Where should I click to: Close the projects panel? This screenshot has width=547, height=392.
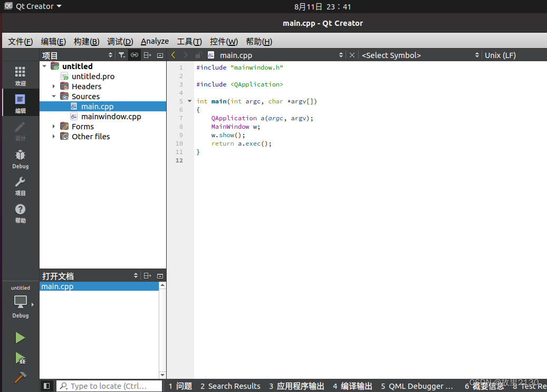tap(160, 55)
